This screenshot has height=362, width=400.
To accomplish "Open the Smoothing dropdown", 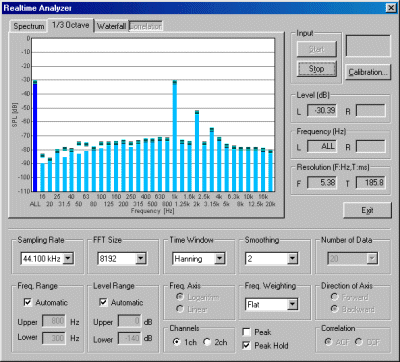I will tap(292, 258).
